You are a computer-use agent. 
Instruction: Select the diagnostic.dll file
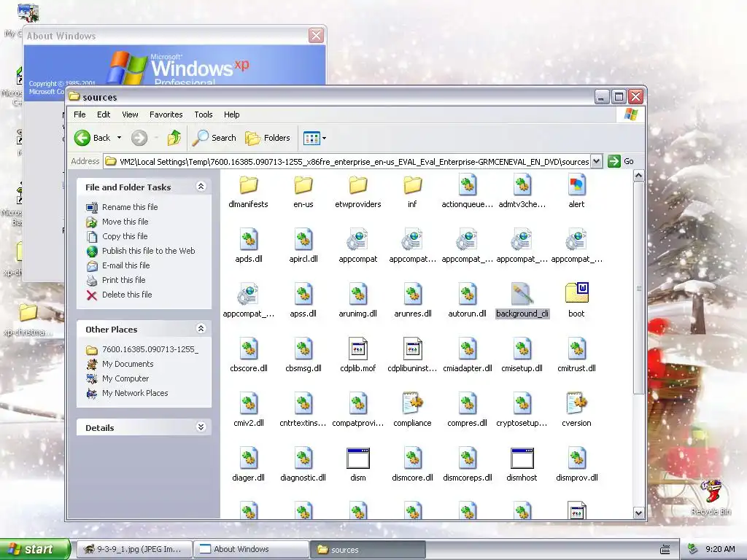(303, 465)
